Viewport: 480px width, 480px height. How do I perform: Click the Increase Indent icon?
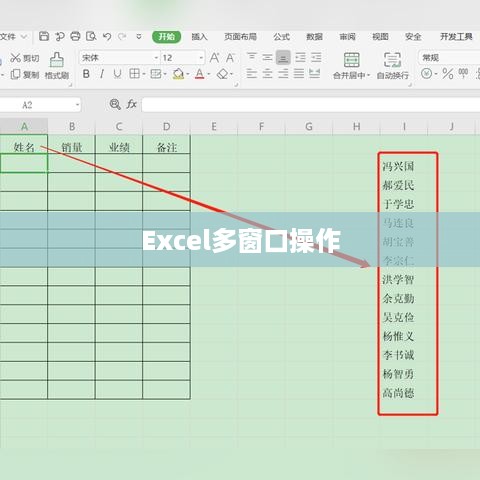pyautogui.click(x=316, y=58)
